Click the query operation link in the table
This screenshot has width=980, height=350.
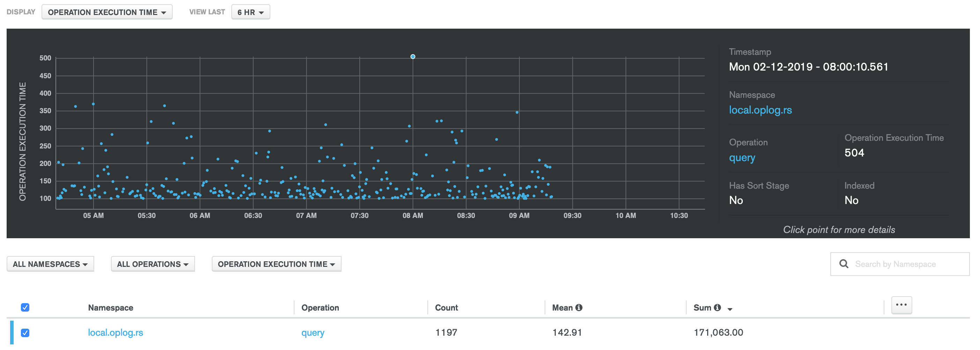pyautogui.click(x=312, y=333)
